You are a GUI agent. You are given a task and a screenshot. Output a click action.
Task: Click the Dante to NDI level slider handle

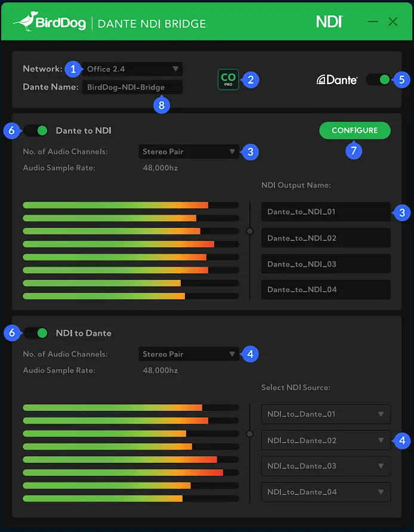pos(250,231)
